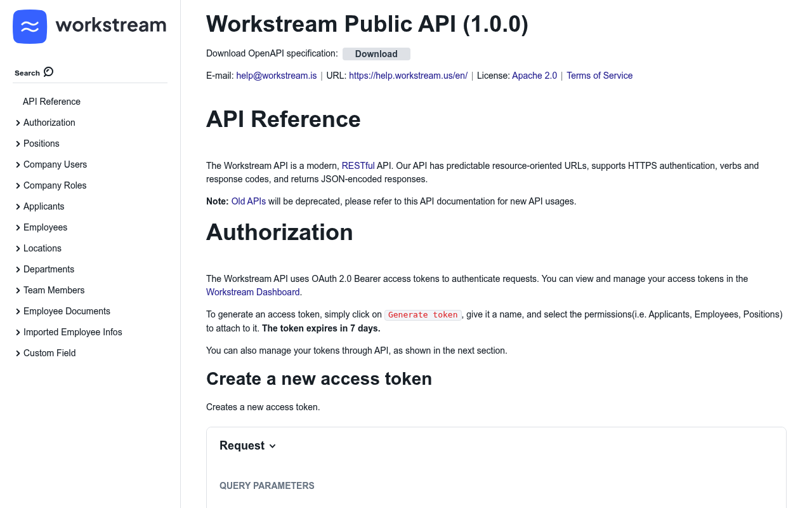
Task: Select Positions in the sidebar
Action: [41, 144]
